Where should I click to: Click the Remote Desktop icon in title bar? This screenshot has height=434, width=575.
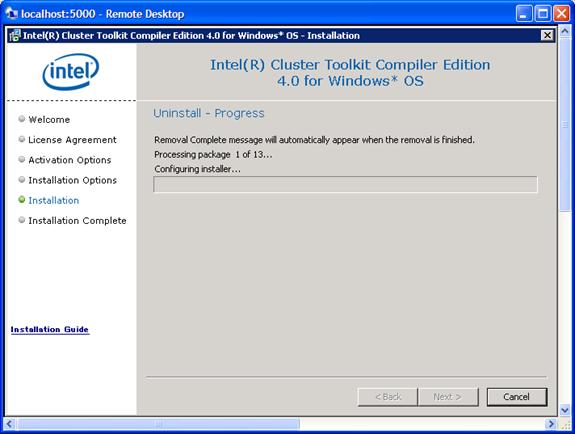(x=12, y=14)
